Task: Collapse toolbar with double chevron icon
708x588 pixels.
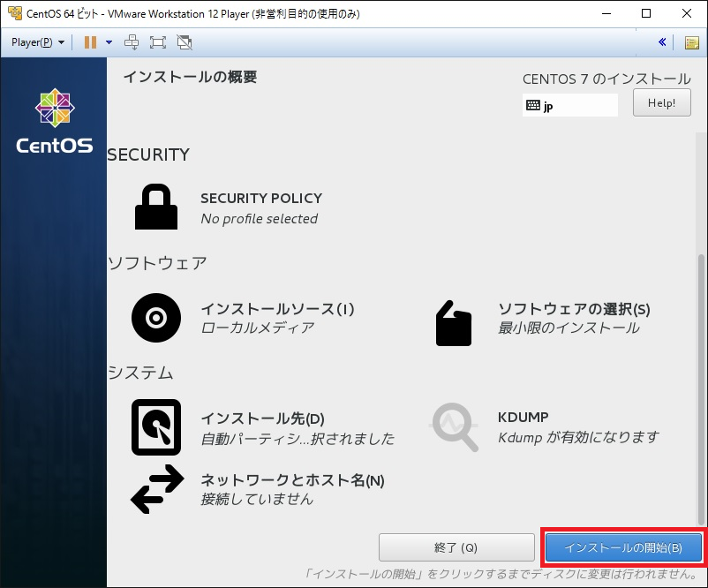Action: (x=662, y=42)
